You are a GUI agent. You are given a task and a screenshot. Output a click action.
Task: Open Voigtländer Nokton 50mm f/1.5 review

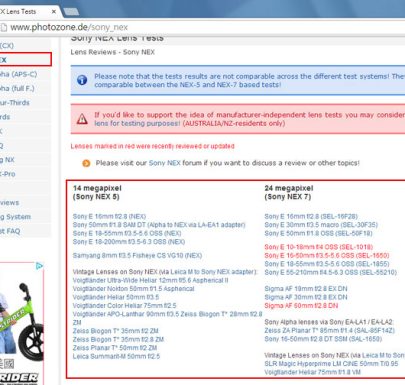tap(133, 289)
